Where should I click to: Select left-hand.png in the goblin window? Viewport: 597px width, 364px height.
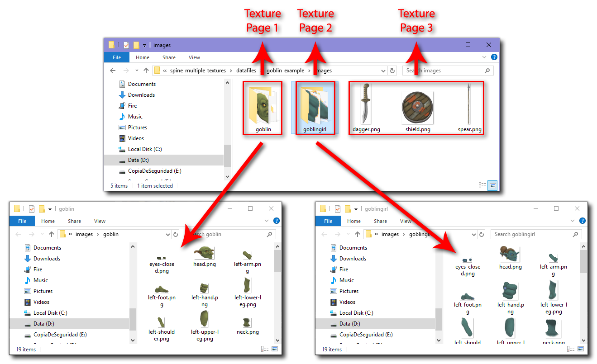[205, 295]
